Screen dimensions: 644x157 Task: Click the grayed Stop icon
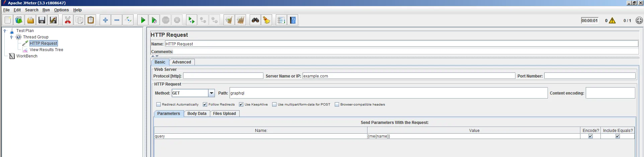pyautogui.click(x=166, y=20)
